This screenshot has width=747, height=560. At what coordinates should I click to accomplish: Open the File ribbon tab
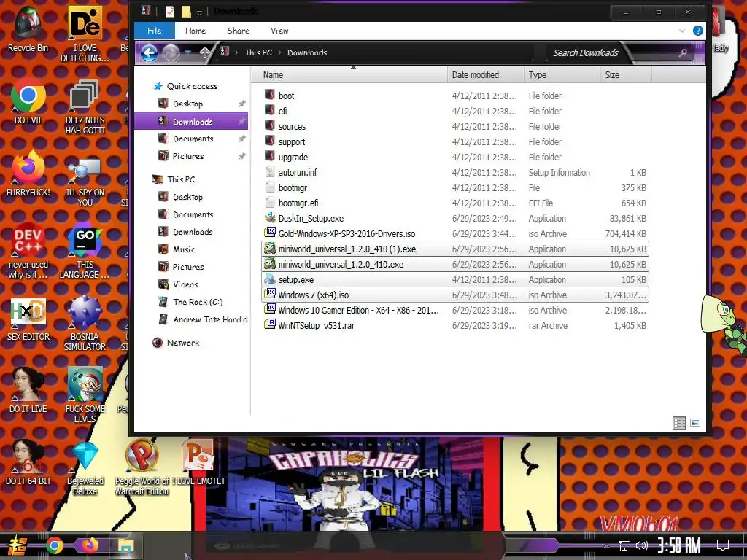click(x=155, y=31)
